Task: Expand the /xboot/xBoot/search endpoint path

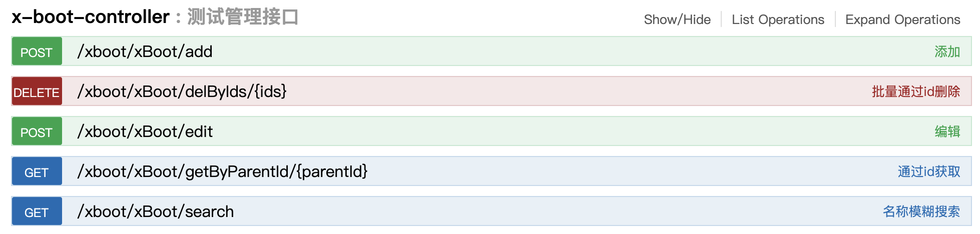Action: pyautogui.click(x=155, y=211)
